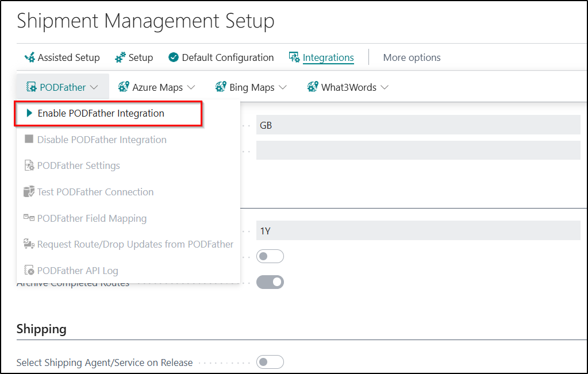Screen dimensions: 588x374
Task: Expand the Azure Maps dropdown chevron
Action: pos(191,87)
